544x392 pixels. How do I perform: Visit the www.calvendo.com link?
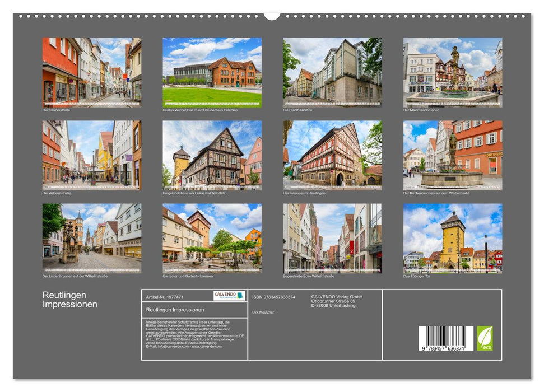tap(206, 346)
